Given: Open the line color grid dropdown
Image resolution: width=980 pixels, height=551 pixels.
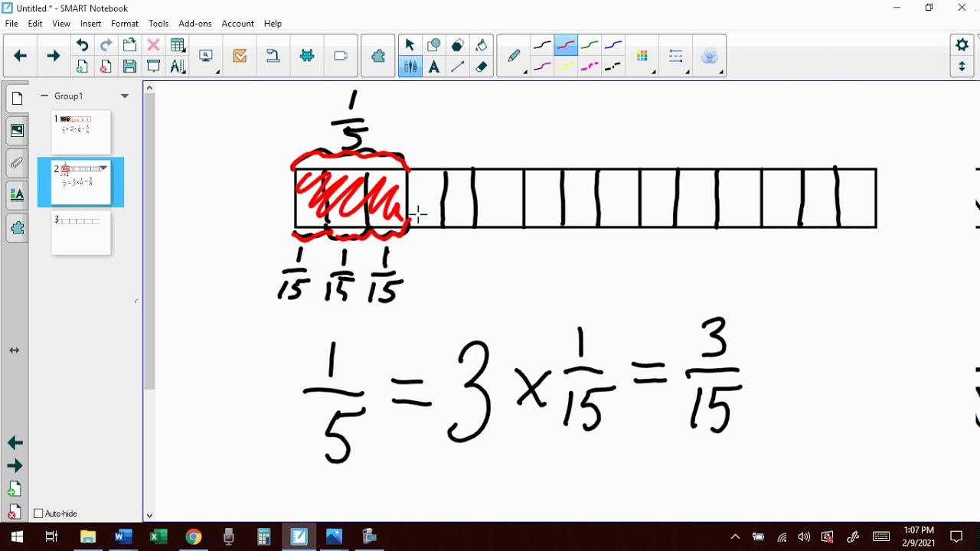Looking at the screenshot, I should [643, 57].
